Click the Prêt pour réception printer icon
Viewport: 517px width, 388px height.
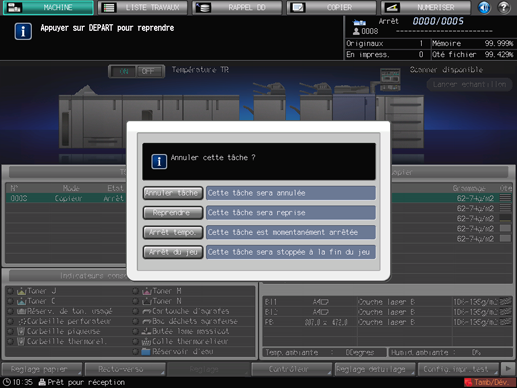[42, 382]
